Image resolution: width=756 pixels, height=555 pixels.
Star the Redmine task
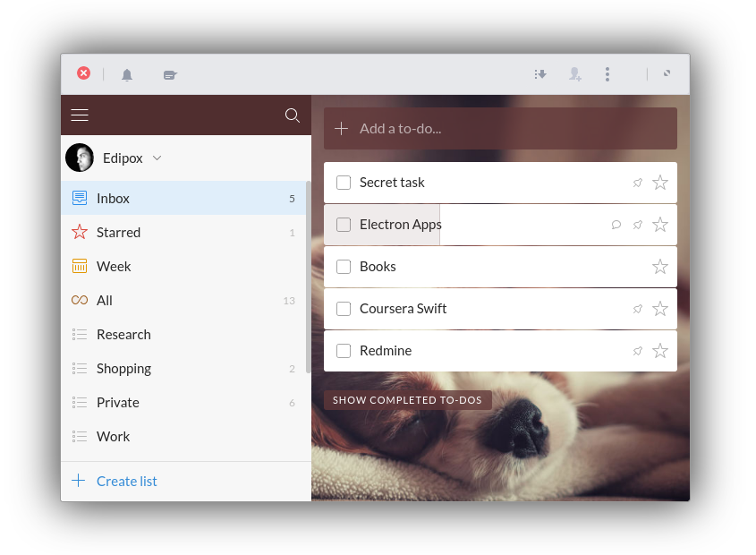(x=660, y=350)
